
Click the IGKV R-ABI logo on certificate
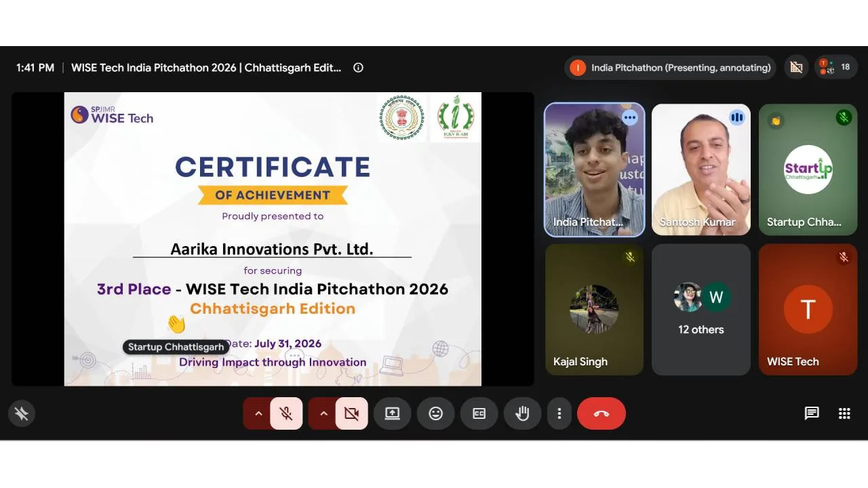coord(455,117)
